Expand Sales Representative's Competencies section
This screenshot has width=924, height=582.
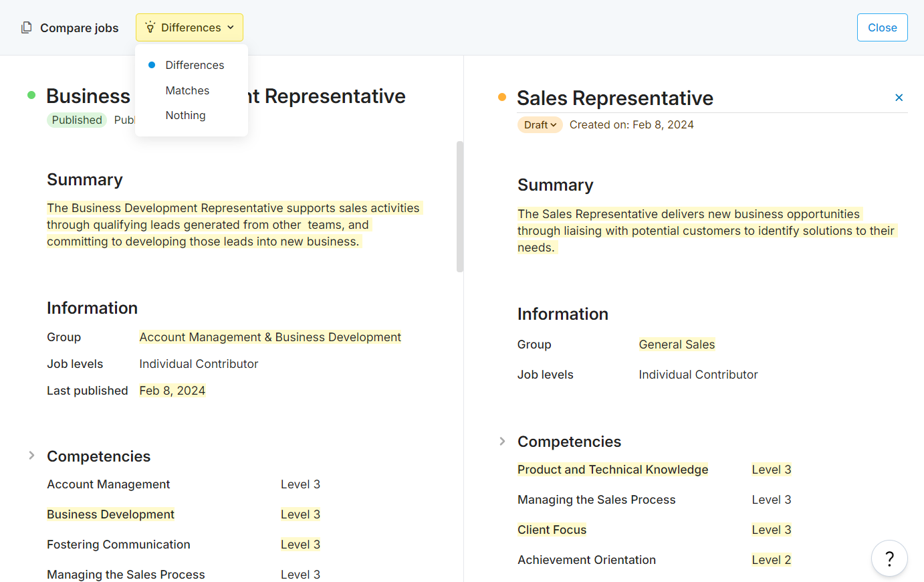pyautogui.click(x=501, y=441)
